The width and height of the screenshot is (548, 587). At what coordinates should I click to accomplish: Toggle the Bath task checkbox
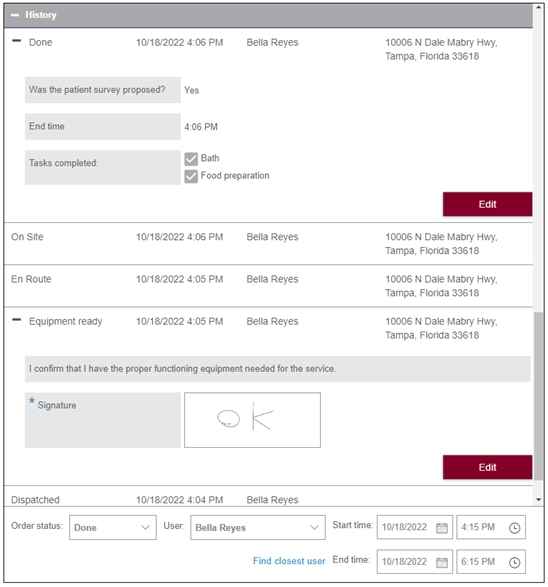pos(191,159)
